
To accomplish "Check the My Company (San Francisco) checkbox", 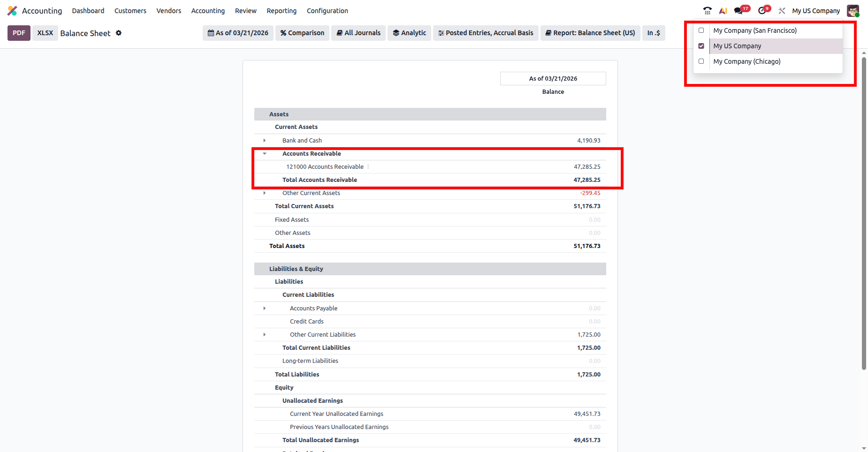I will (701, 30).
